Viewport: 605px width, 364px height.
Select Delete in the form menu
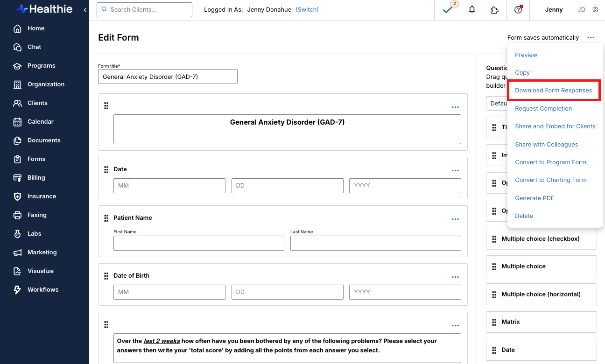tap(524, 216)
